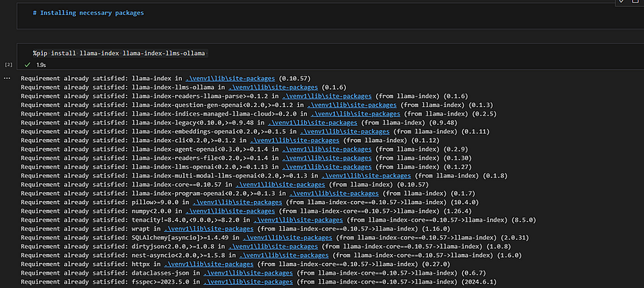The width and height of the screenshot is (644, 288).
Task: Open site-packages link for llama-index-cli
Action: 294,141
